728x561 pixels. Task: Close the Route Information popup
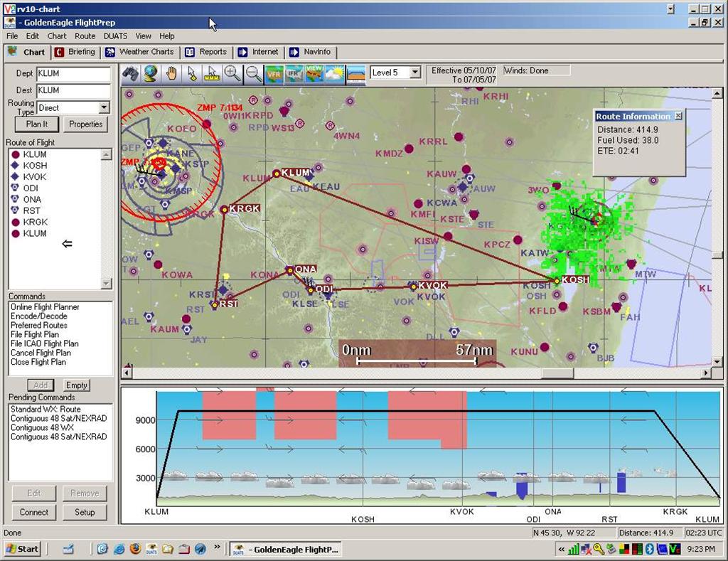[x=678, y=116]
